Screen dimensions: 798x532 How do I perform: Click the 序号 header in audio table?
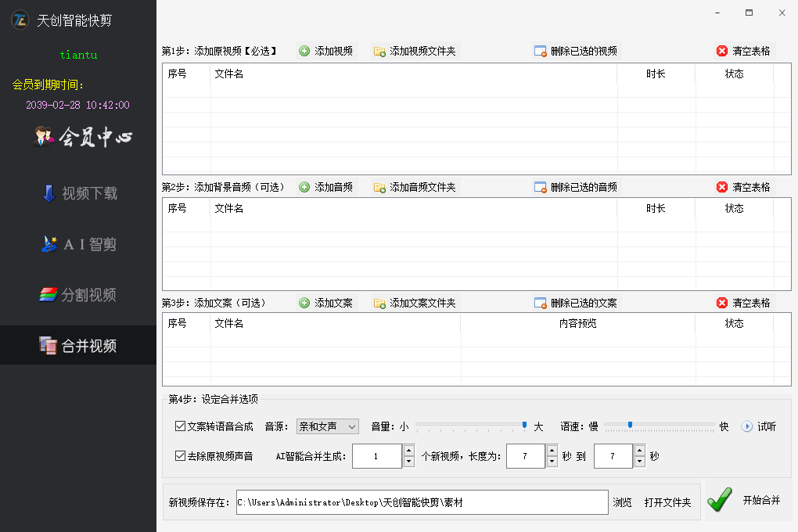tap(177, 208)
